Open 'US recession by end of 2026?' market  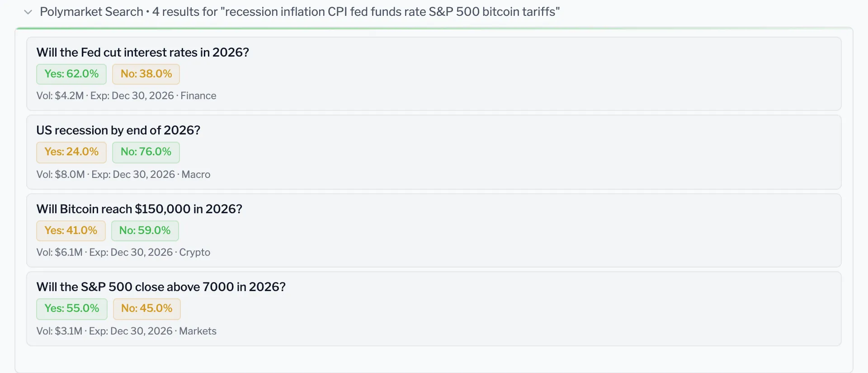pos(118,130)
